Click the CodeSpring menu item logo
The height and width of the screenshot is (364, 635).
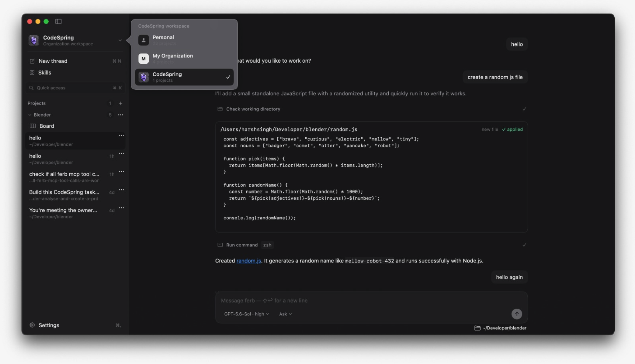[144, 77]
